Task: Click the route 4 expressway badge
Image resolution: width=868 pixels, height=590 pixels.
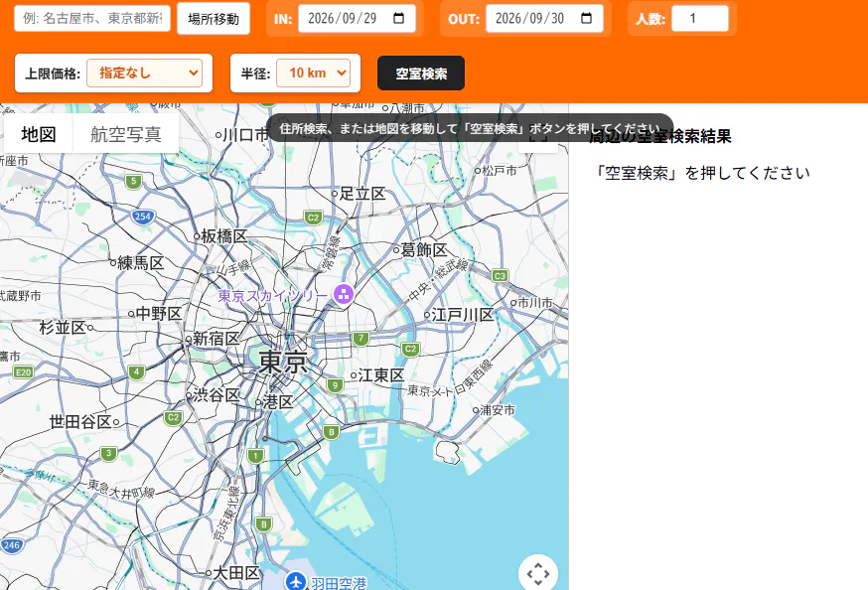Action: (136, 371)
